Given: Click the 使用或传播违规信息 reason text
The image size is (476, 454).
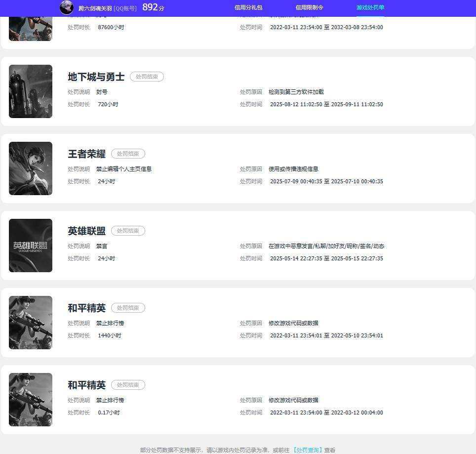Looking at the screenshot, I should (294, 169).
